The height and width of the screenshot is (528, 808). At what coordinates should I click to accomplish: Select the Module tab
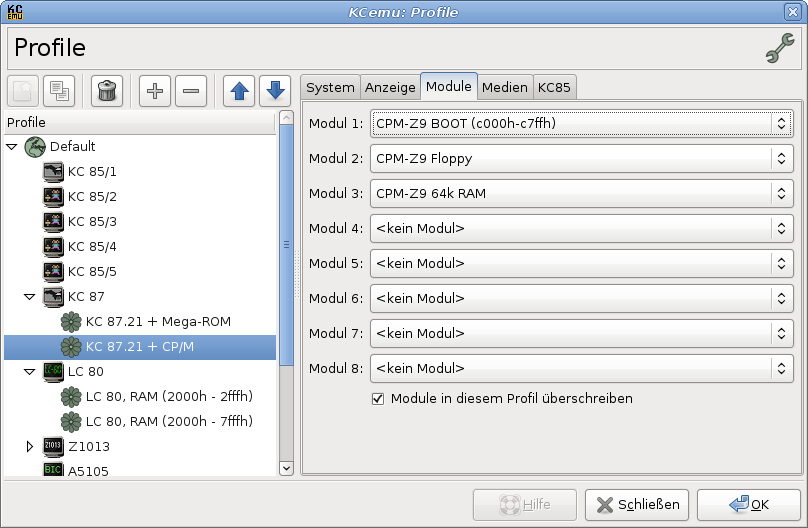(x=449, y=86)
